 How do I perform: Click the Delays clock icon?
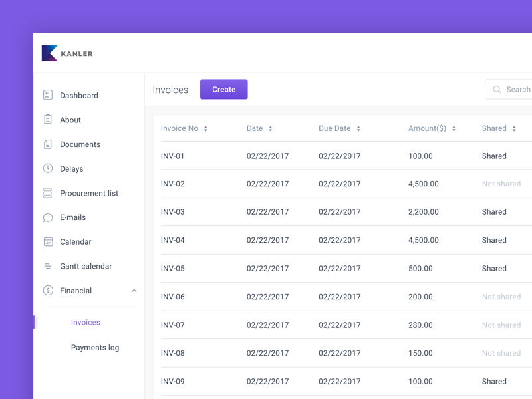[48, 168]
